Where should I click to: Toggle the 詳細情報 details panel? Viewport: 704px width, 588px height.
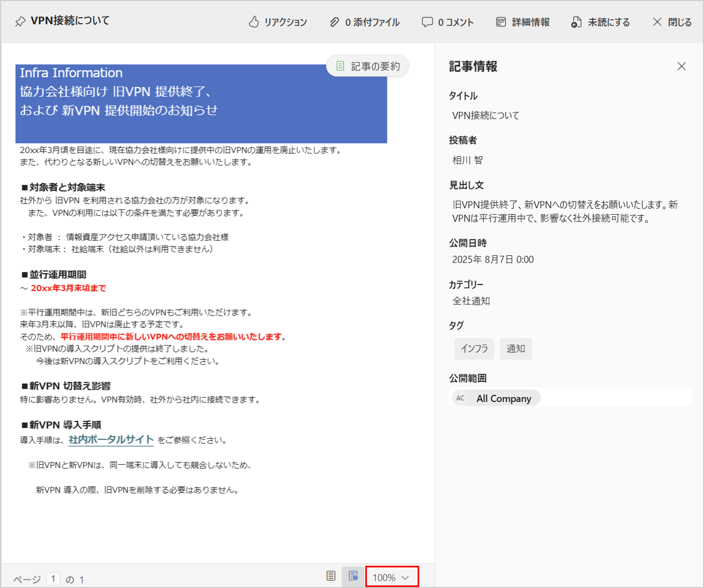tap(523, 22)
